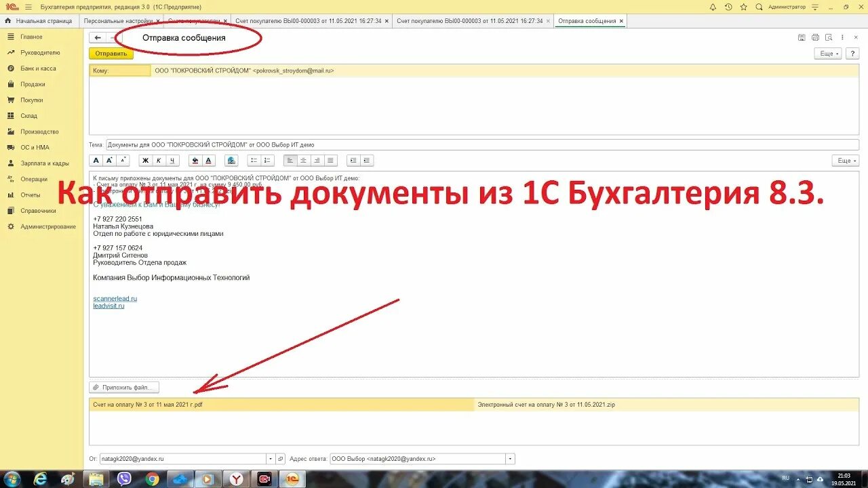The image size is (868, 488).
Task: Open Windows Start button
Action: click(12, 479)
